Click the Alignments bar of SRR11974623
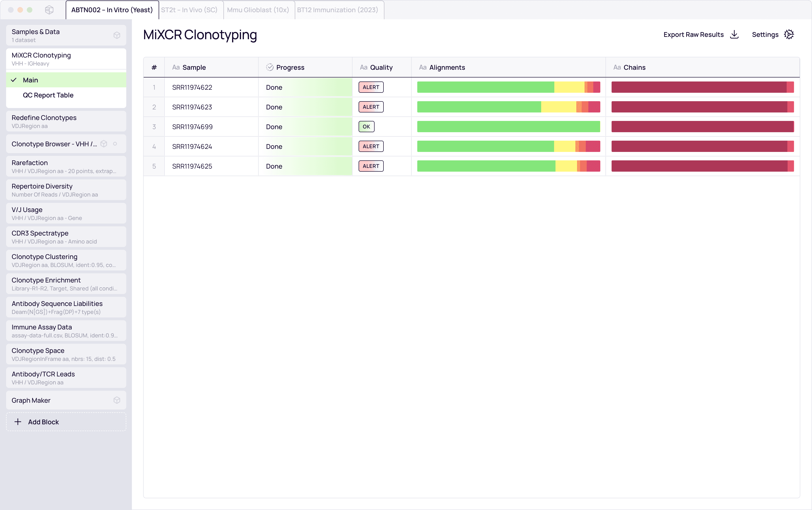This screenshot has height=510, width=812. click(508, 107)
